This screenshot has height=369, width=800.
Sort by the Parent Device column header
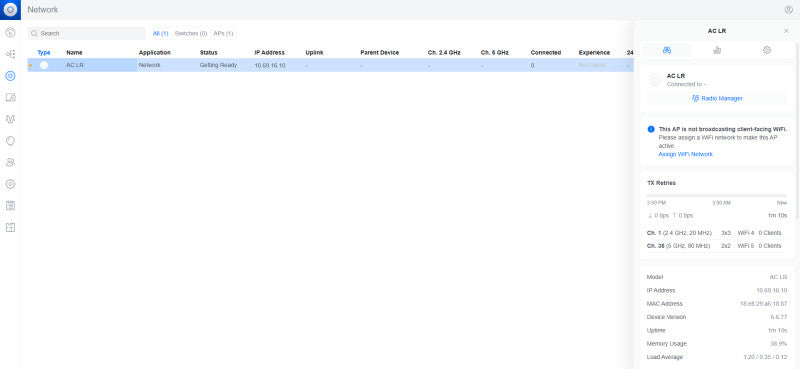pos(380,53)
